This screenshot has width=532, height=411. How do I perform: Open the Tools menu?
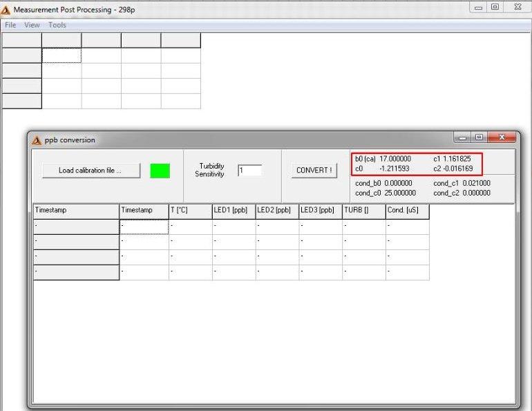57,25
